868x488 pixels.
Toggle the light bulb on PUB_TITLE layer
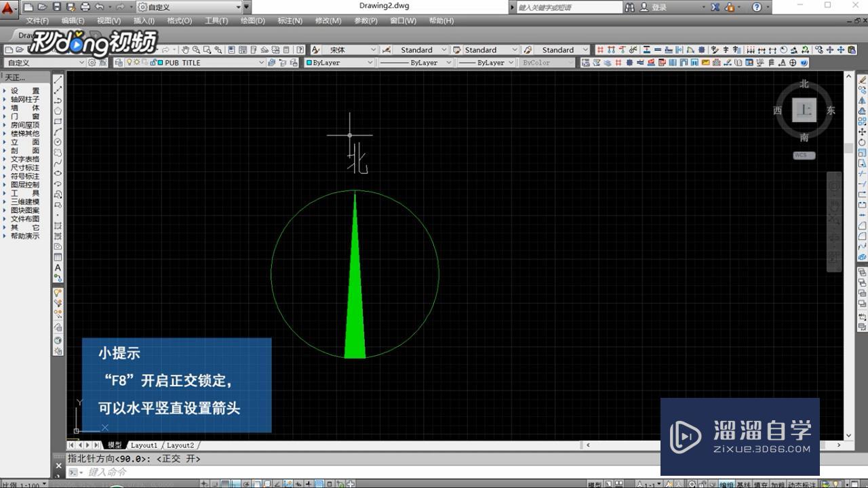(130, 62)
